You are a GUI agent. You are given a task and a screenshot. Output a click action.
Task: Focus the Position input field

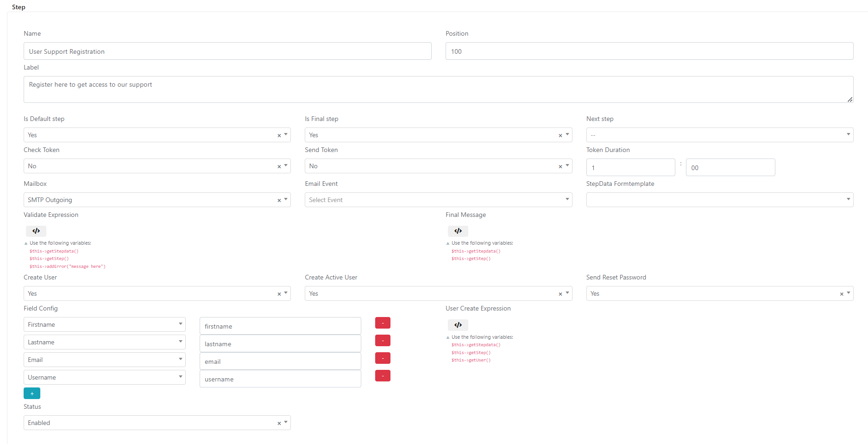tap(649, 51)
